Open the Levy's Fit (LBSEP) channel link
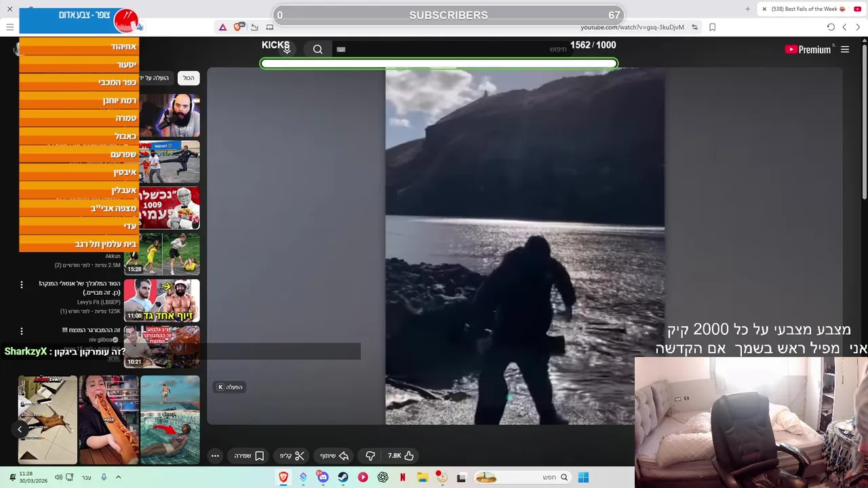 [98, 302]
